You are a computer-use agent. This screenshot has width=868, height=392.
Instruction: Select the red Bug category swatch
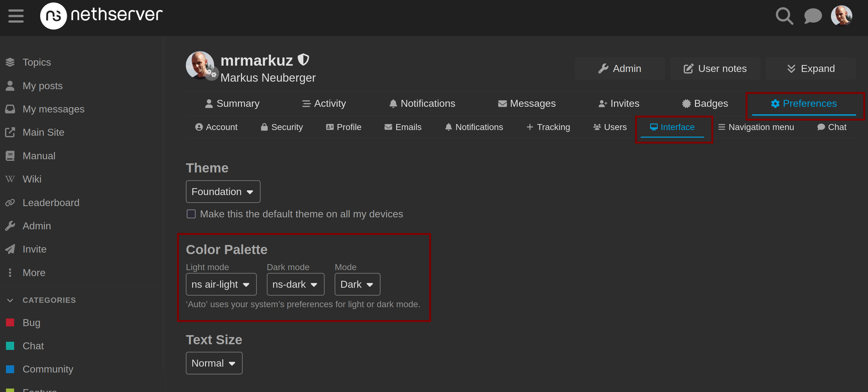[x=10, y=323]
